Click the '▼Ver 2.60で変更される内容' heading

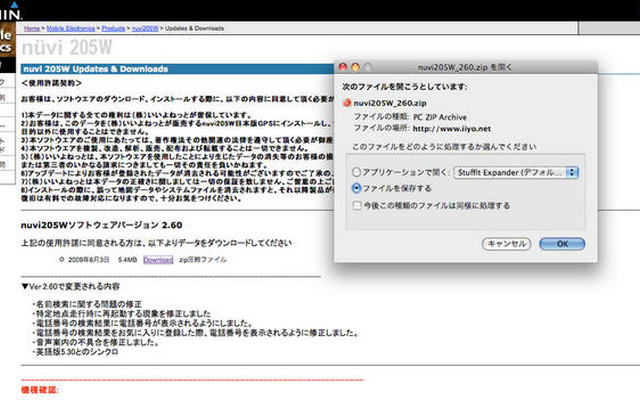(x=71, y=287)
